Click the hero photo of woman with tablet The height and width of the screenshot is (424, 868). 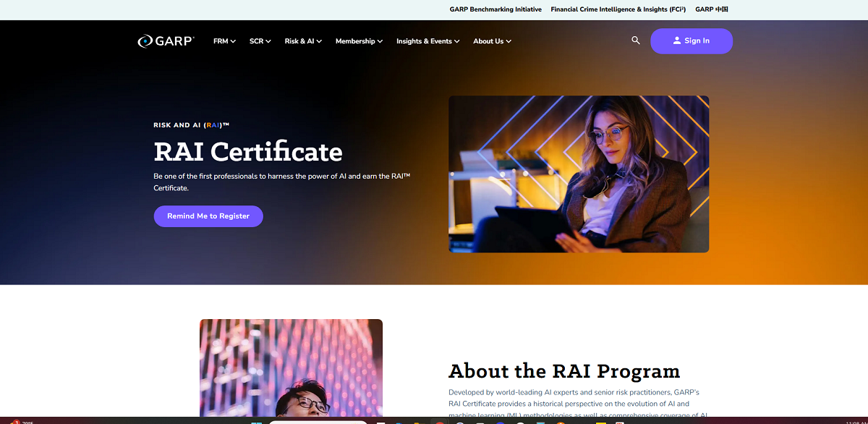coord(579,174)
